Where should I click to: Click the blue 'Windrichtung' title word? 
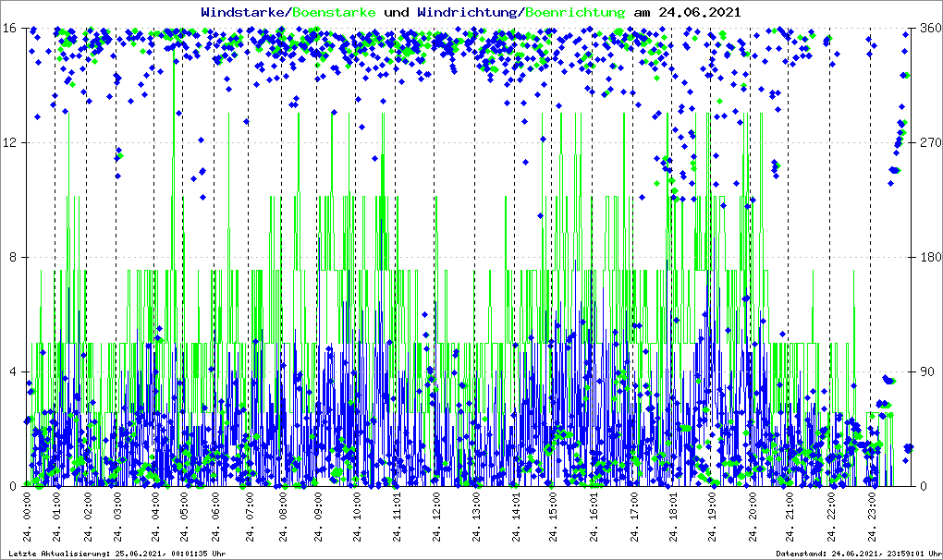468,12
